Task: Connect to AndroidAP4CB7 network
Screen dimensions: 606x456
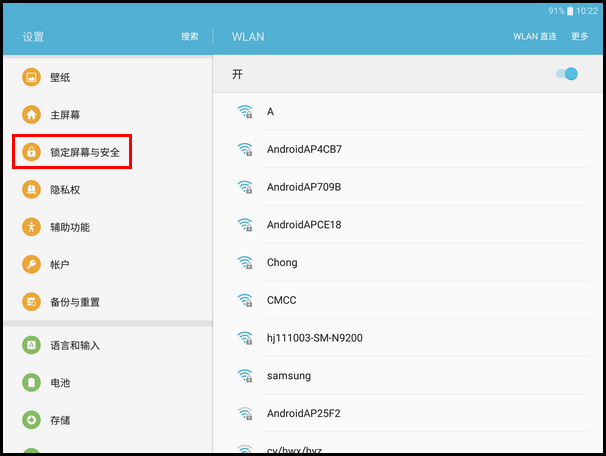Action: 408,149
